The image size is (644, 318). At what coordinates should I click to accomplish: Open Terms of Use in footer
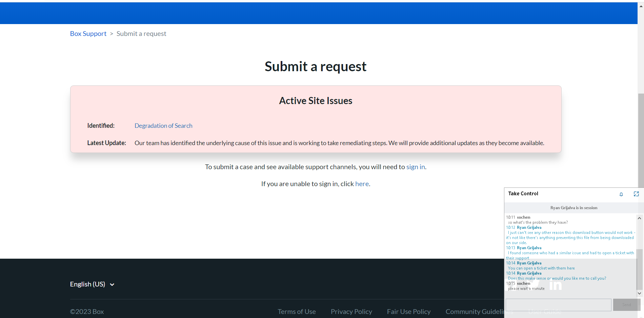click(297, 312)
